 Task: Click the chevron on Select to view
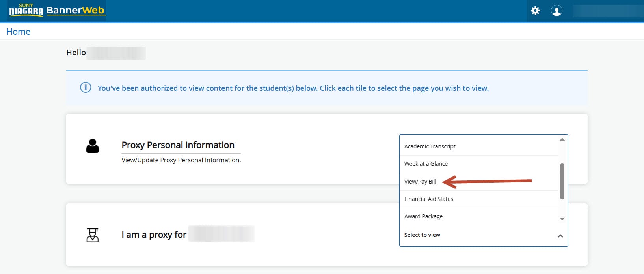click(x=560, y=236)
